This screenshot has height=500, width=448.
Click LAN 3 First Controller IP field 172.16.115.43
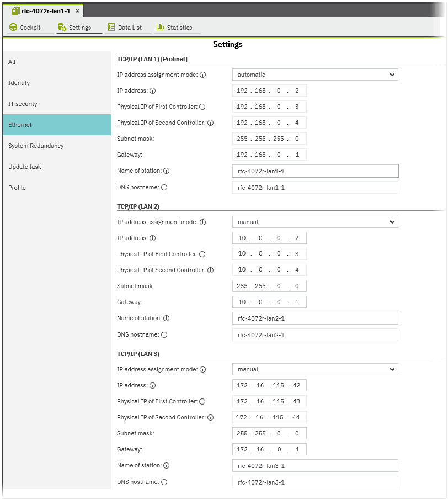269,401
